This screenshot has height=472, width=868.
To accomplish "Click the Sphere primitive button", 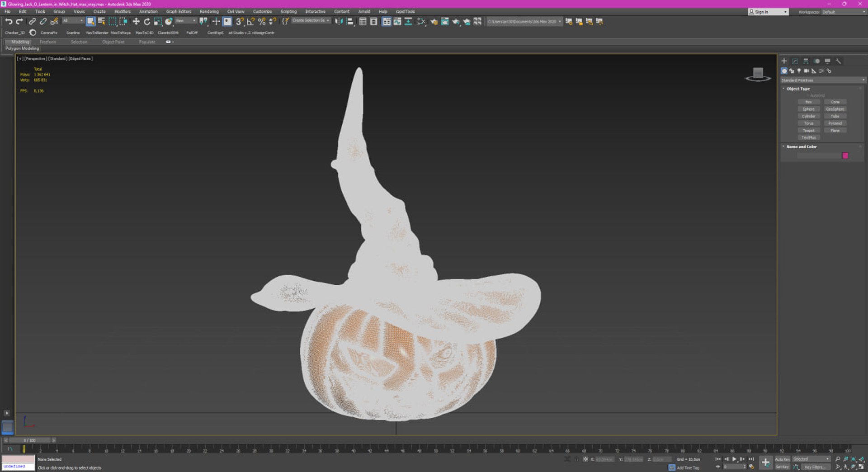I will [x=808, y=109].
